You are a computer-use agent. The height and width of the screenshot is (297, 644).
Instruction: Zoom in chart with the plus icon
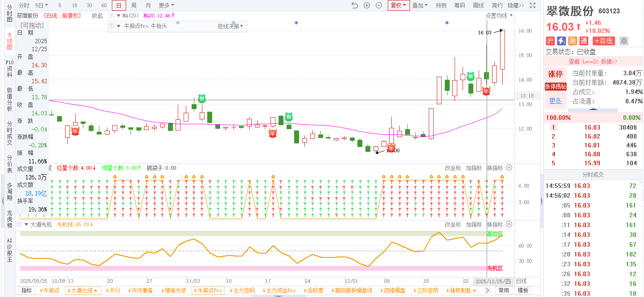coord(367,5)
